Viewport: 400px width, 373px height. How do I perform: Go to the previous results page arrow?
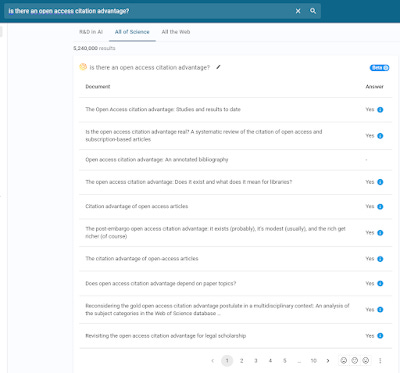click(x=213, y=361)
